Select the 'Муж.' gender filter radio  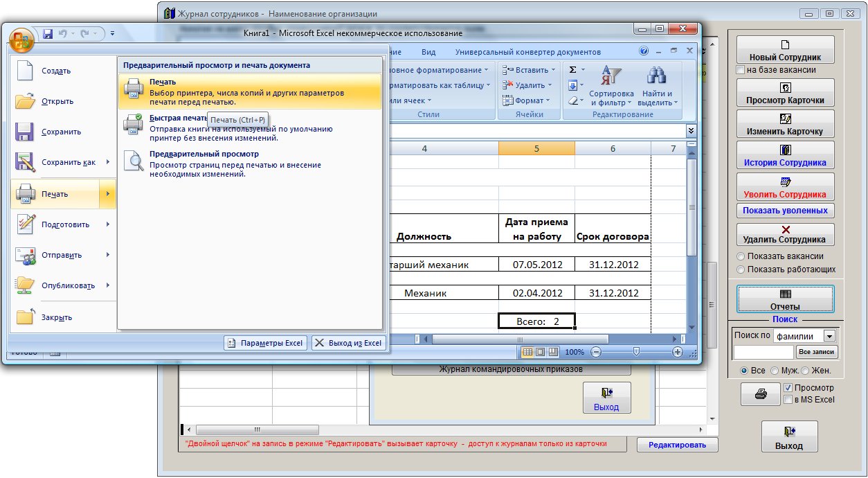[775, 371]
